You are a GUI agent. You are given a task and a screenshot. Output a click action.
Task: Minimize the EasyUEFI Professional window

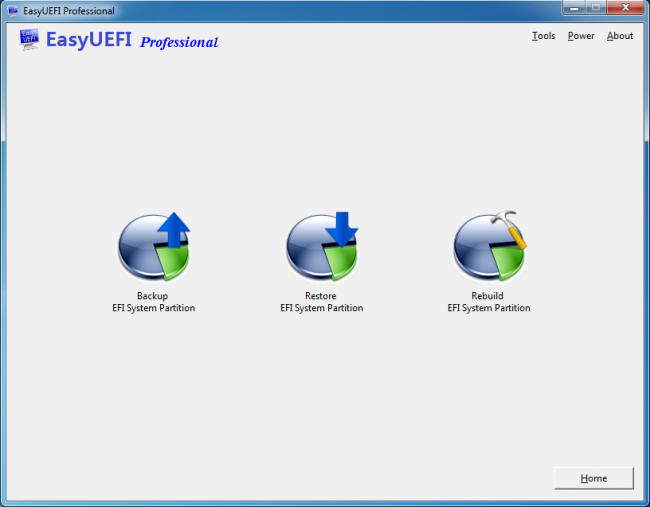(x=574, y=8)
